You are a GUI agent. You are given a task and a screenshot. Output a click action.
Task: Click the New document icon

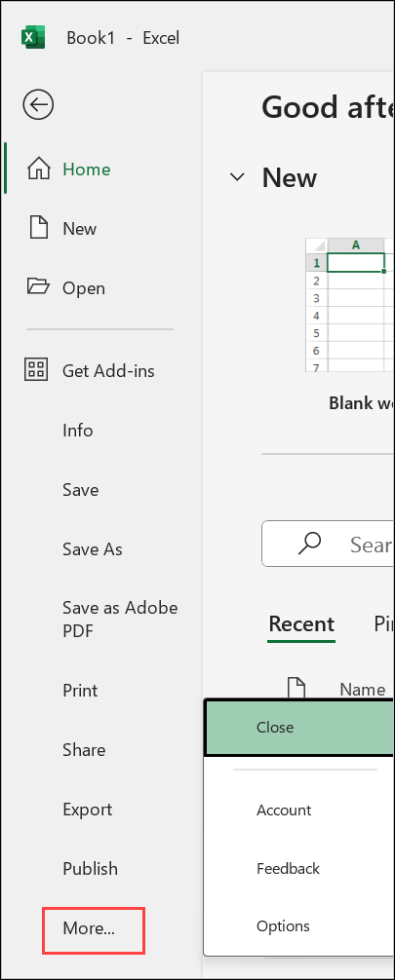click(x=39, y=228)
